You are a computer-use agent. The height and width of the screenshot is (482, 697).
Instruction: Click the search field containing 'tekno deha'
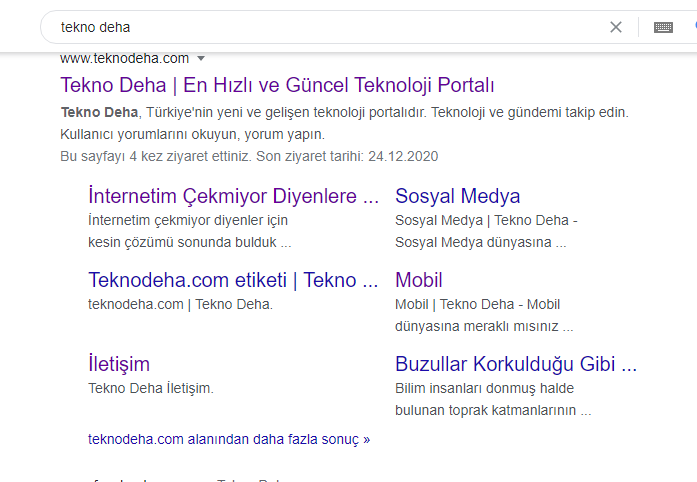pos(329,27)
